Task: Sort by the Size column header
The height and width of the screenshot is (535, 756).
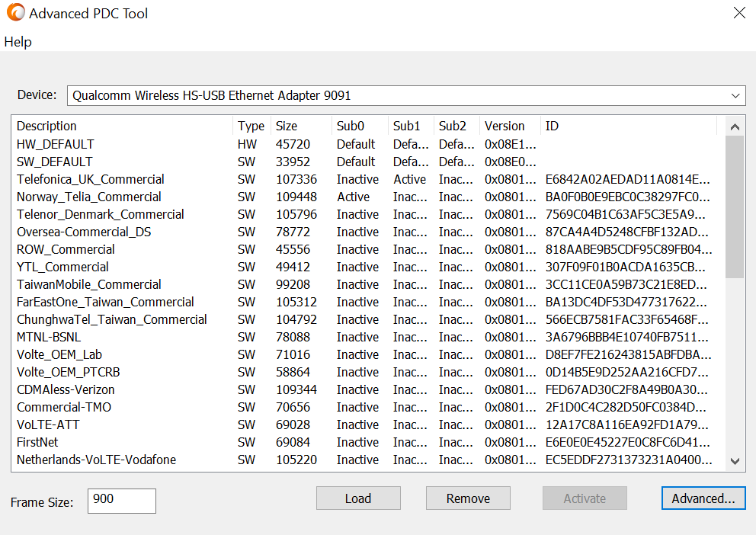Action: click(x=286, y=126)
